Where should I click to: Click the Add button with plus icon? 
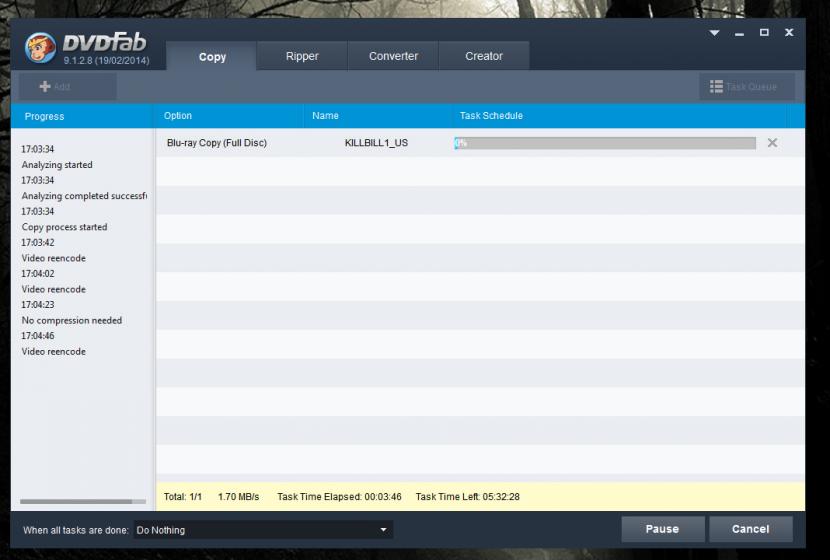coord(68,86)
